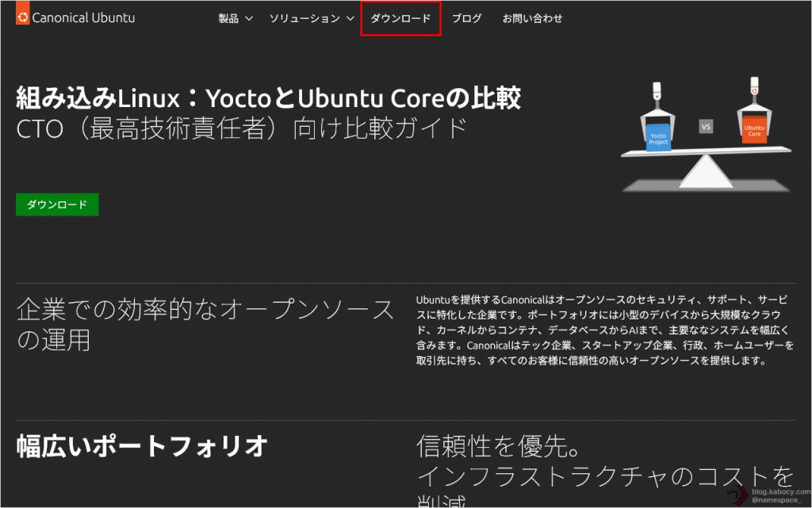This screenshot has width=812, height=508.
Task: Click the Canonical Ubuntu brand text
Action: coord(83,17)
